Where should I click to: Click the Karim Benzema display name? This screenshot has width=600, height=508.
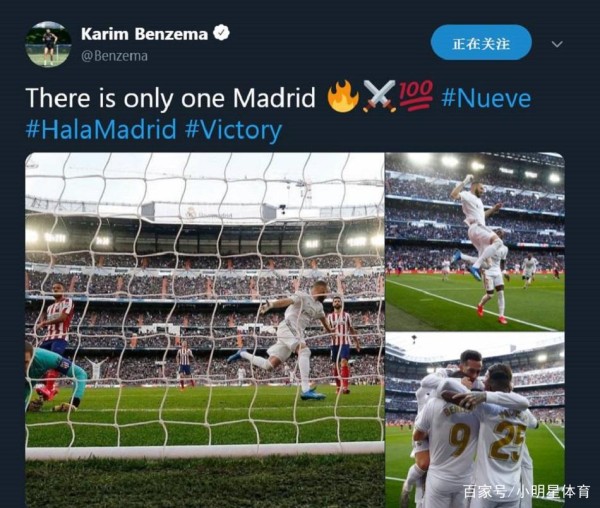coord(144,34)
